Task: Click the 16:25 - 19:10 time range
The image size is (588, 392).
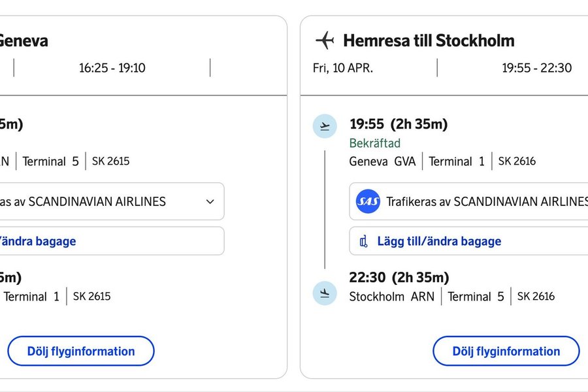Action: [112, 68]
